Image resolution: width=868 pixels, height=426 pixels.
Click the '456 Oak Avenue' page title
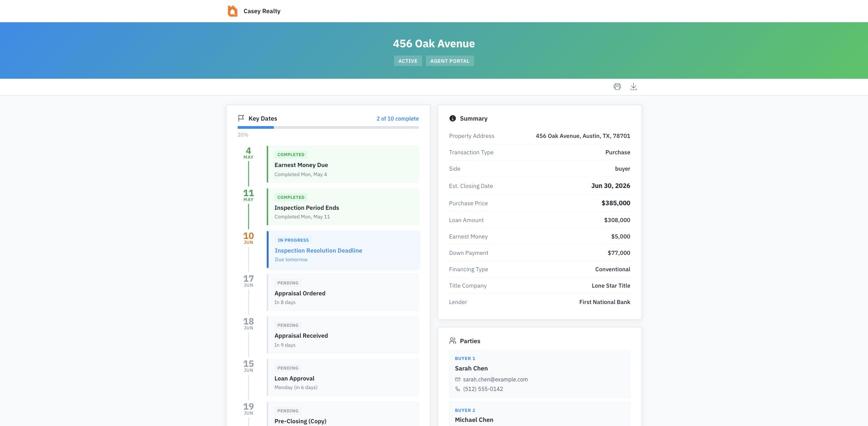[x=434, y=44]
